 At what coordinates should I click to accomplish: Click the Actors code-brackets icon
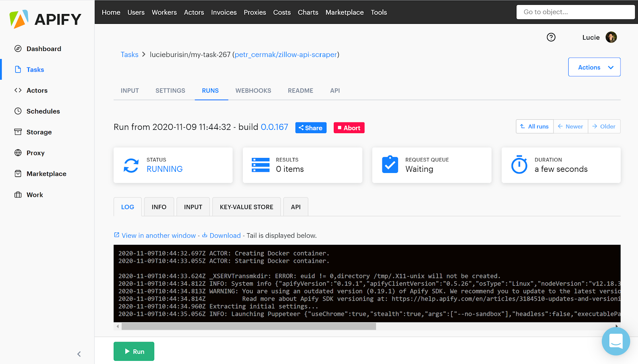(x=18, y=90)
